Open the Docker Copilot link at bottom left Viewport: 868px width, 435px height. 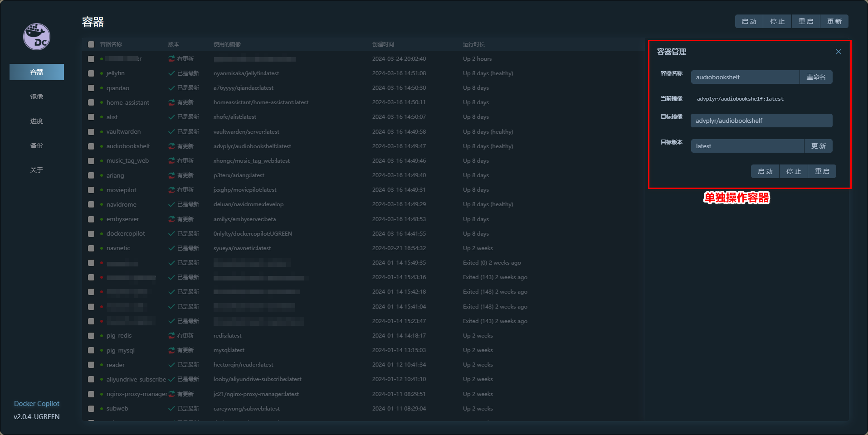point(37,403)
